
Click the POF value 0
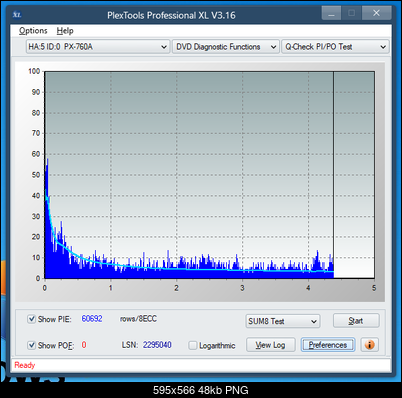pyautogui.click(x=84, y=345)
